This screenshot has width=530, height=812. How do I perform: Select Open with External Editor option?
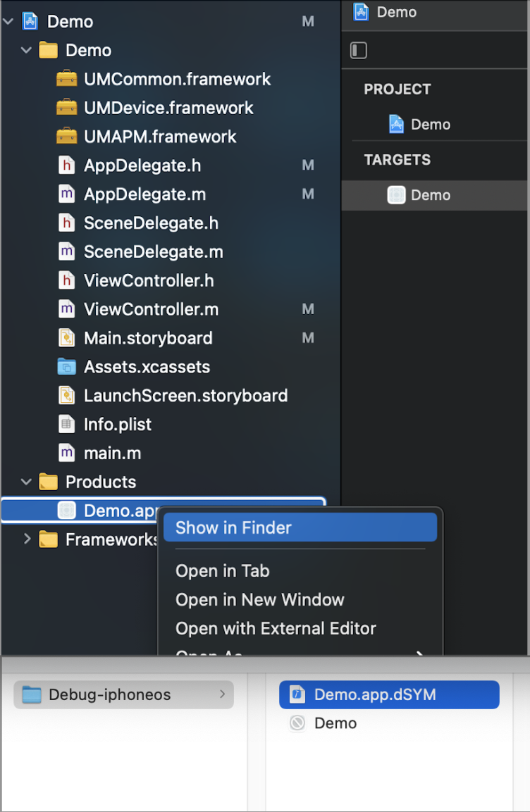[x=276, y=628]
